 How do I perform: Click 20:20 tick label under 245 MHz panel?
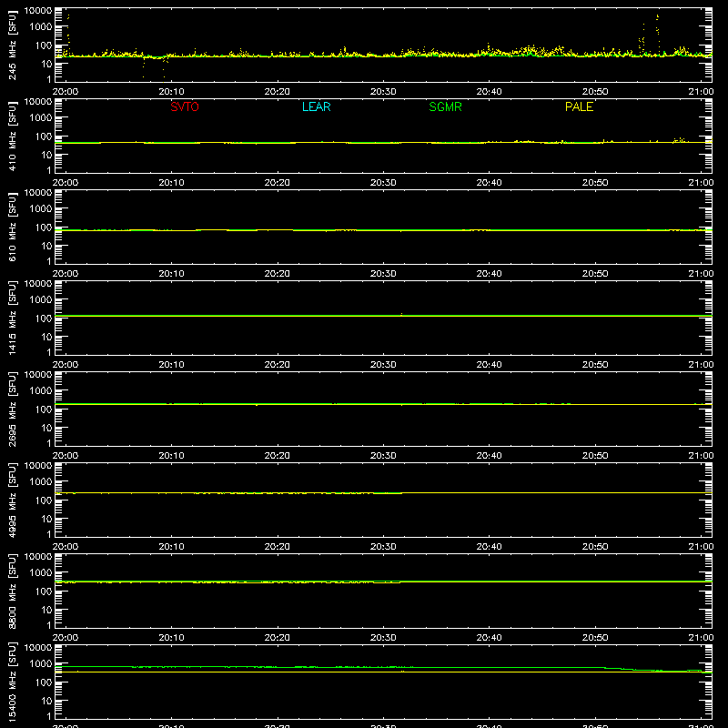278,92
